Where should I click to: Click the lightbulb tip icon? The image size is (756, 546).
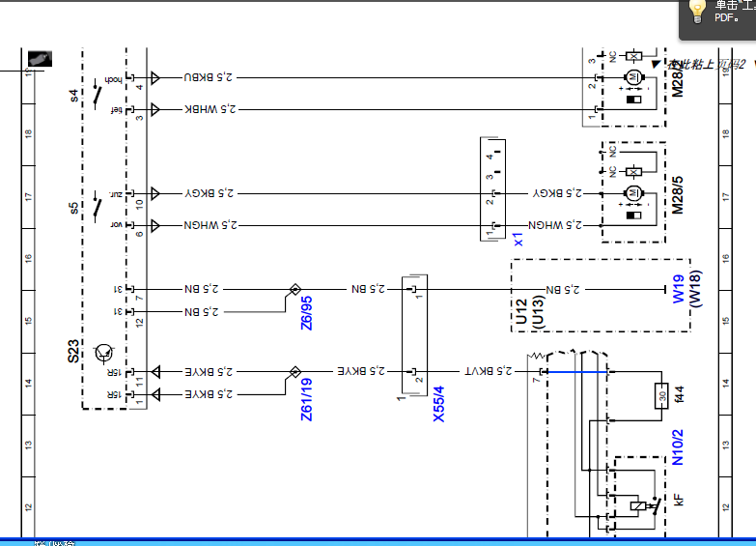click(697, 11)
